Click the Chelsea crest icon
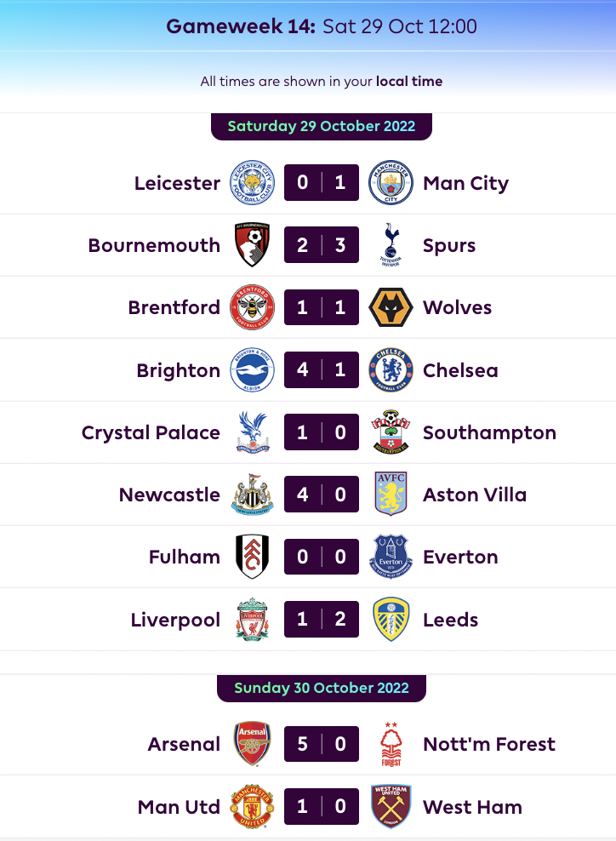The height and width of the screenshot is (841, 616). coord(391,369)
